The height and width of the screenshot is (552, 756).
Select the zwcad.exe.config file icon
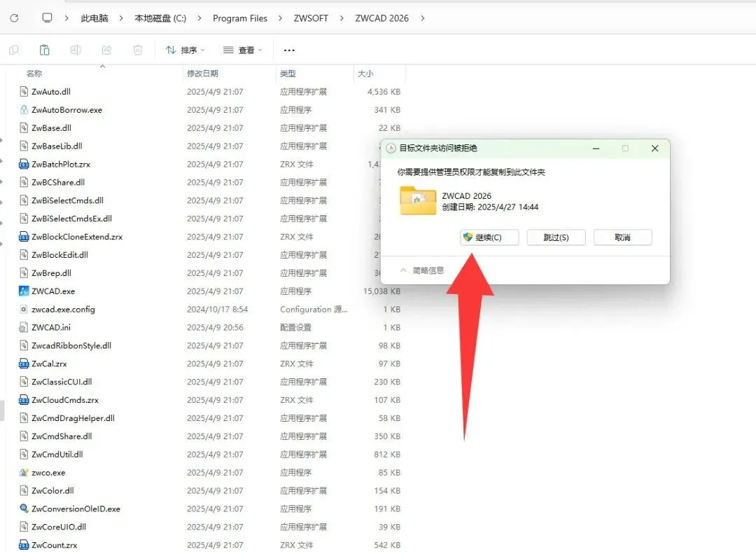click(x=24, y=310)
